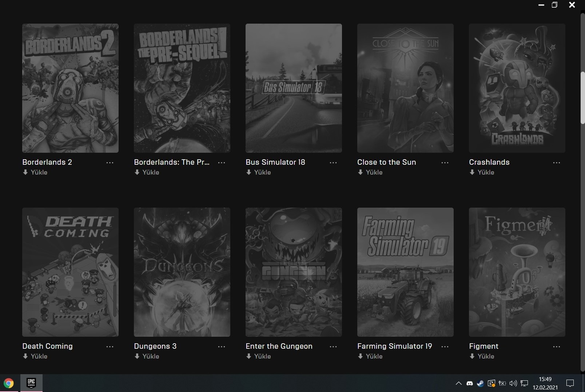Click the "Figment" title text

point(484,346)
